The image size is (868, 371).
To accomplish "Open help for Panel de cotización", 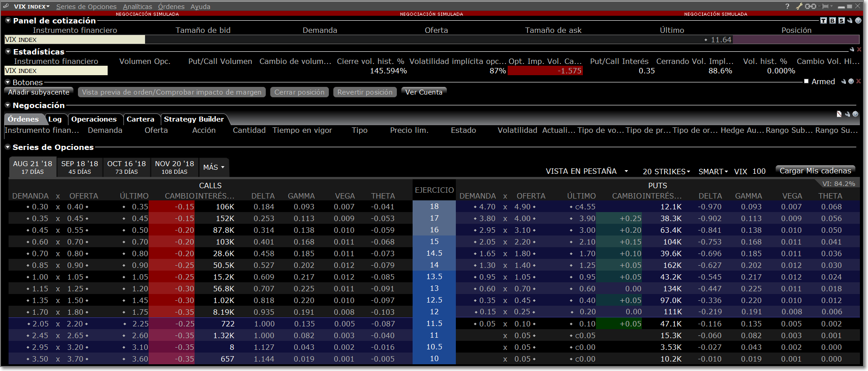I will point(858,20).
